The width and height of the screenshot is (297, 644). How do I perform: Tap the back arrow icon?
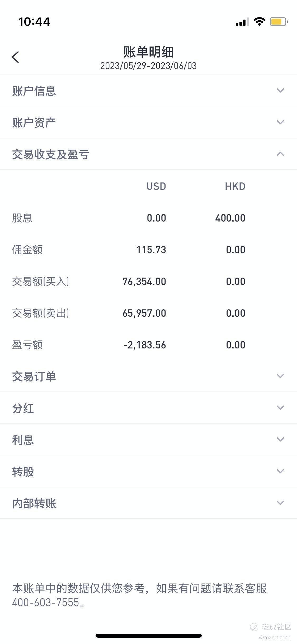pos(16,57)
